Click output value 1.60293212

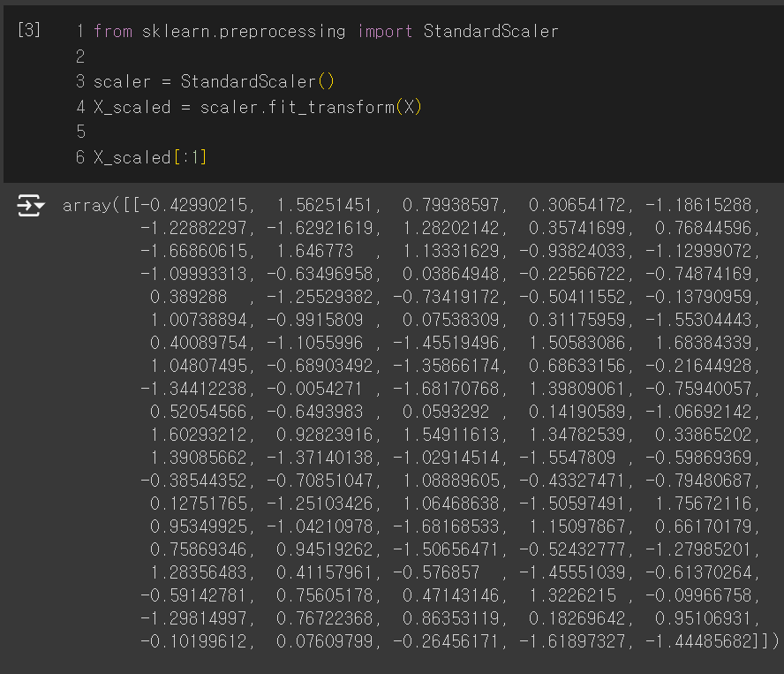tap(199, 435)
